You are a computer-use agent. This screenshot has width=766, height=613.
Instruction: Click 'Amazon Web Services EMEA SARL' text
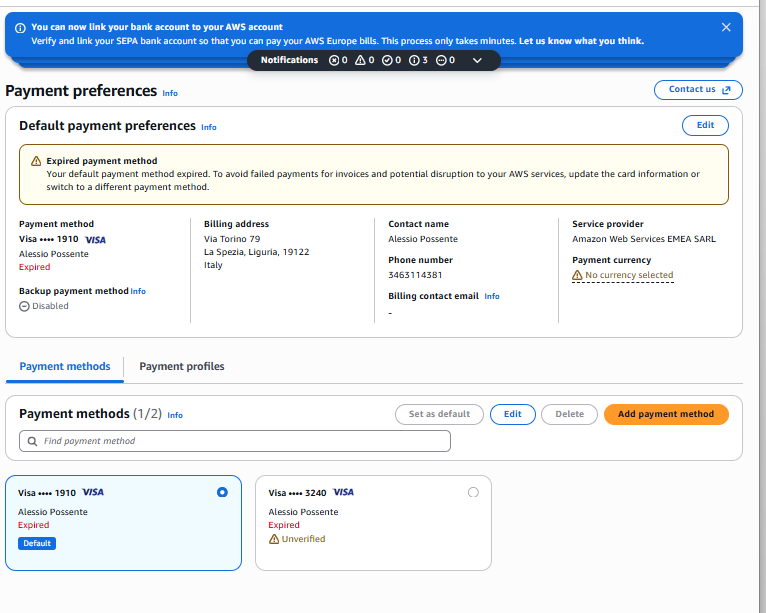pos(644,239)
